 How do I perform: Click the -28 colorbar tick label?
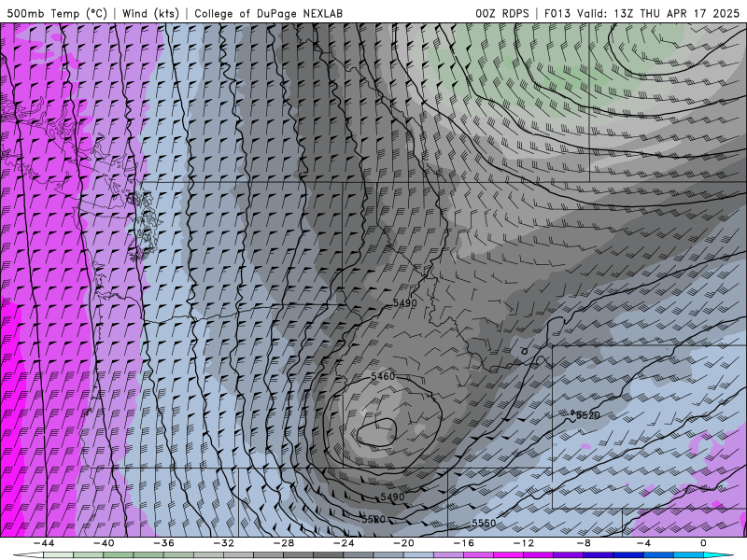pos(284,543)
